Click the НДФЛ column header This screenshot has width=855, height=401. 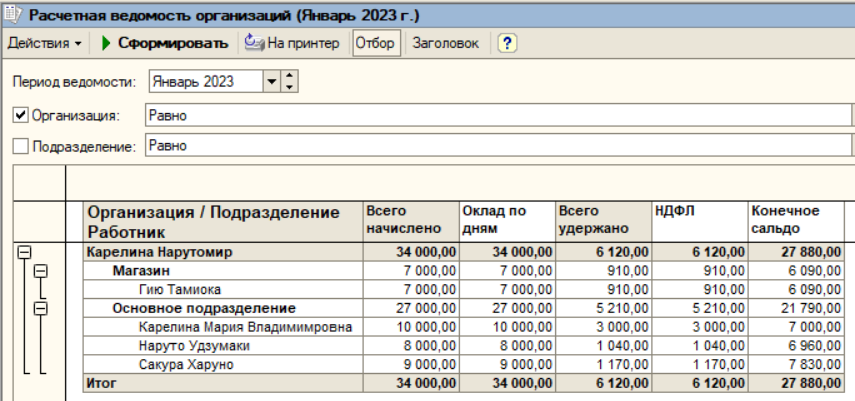[700, 222]
